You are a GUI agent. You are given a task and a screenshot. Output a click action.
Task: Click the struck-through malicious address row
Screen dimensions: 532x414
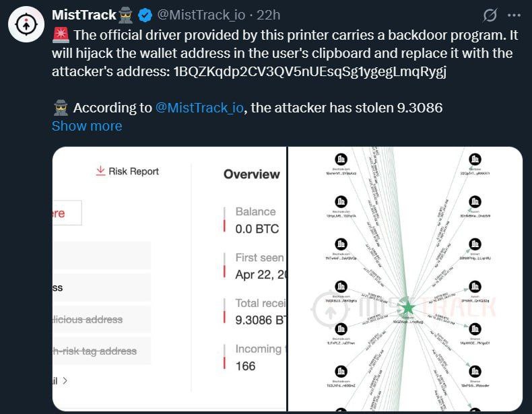pyautogui.click(x=102, y=319)
